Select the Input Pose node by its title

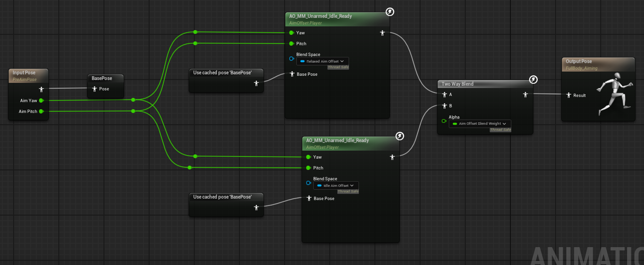click(24, 73)
